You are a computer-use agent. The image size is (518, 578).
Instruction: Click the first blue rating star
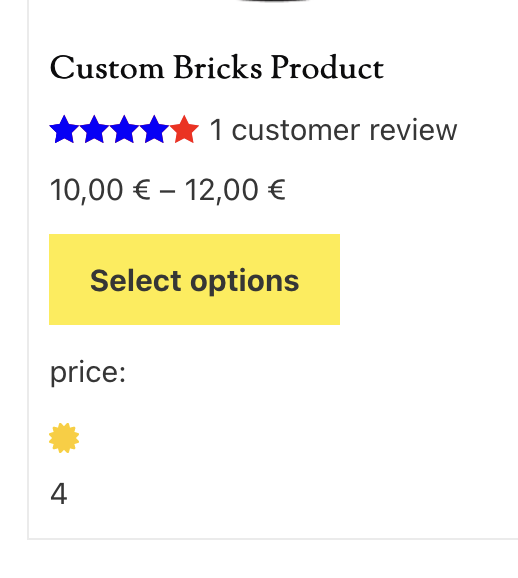(x=64, y=129)
